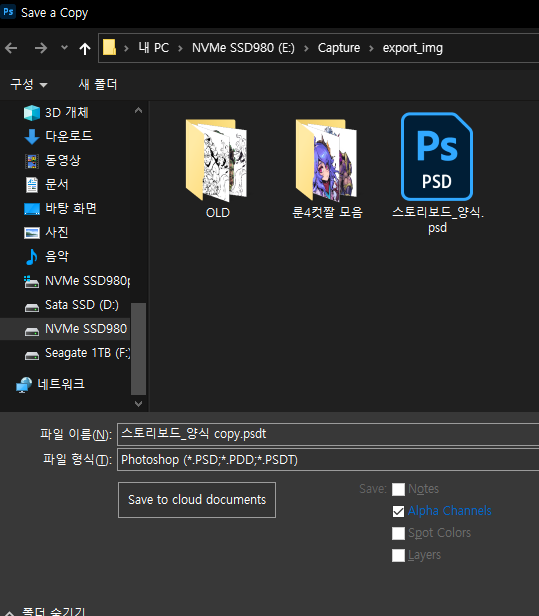Select 내 PC in the breadcrumb path

[154, 48]
